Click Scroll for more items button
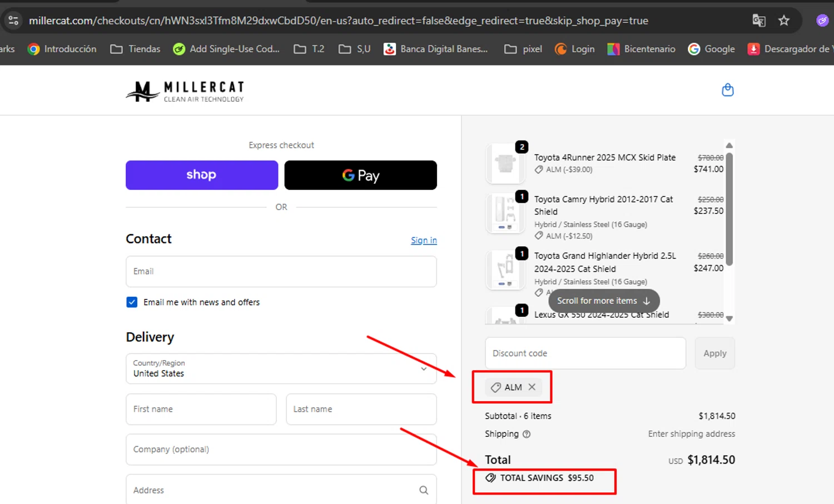This screenshot has width=834, height=504. point(604,301)
